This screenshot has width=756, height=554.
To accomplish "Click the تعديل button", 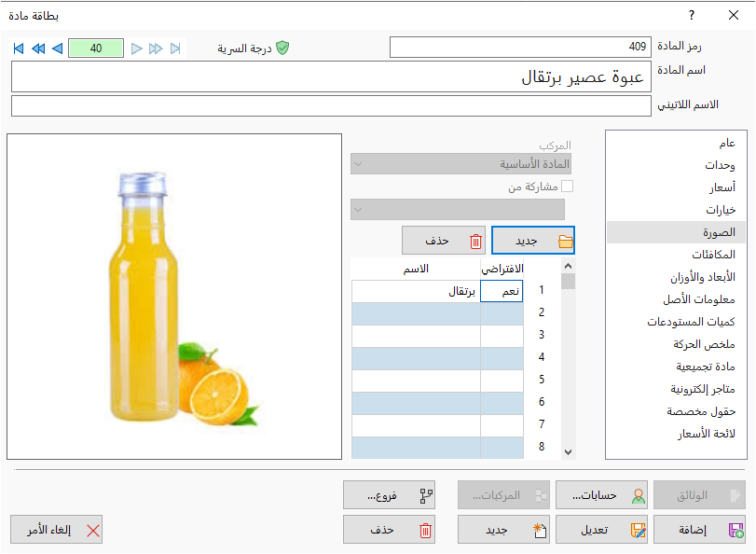I will click(x=601, y=530).
